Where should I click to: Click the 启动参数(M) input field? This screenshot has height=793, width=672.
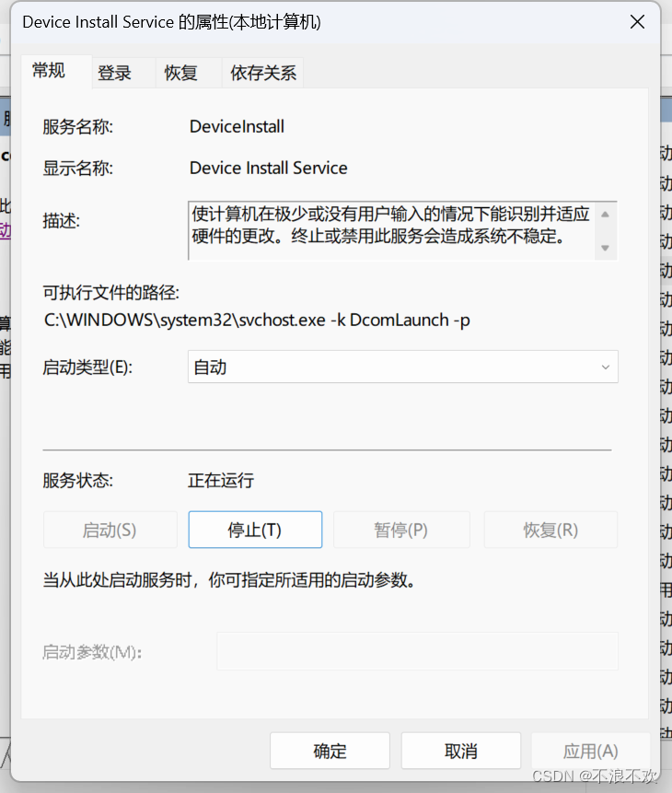pyautogui.click(x=417, y=651)
